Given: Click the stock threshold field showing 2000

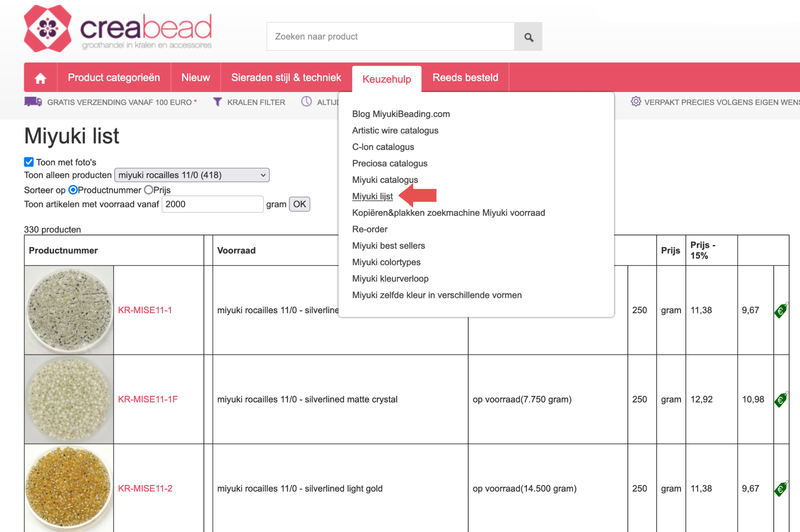Looking at the screenshot, I should (212, 204).
